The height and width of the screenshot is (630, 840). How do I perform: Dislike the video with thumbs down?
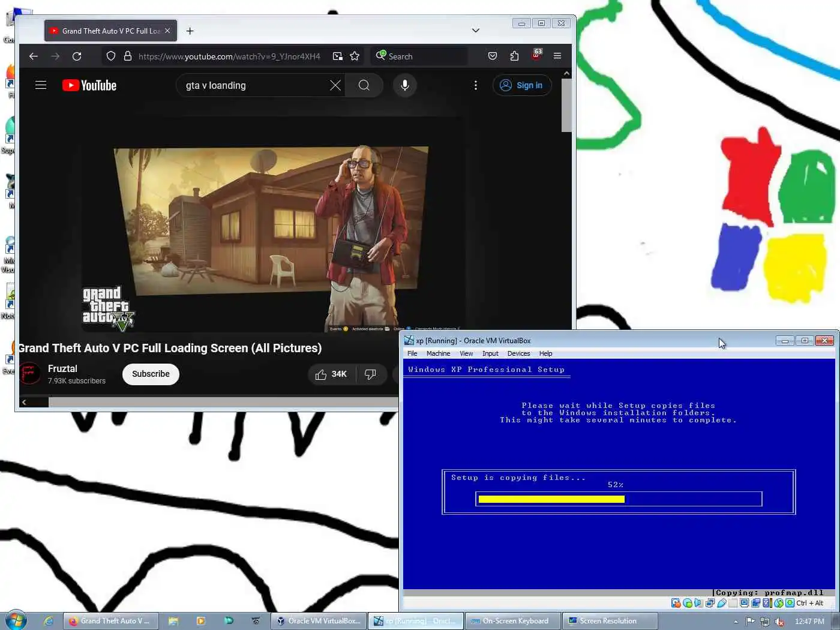(x=371, y=374)
